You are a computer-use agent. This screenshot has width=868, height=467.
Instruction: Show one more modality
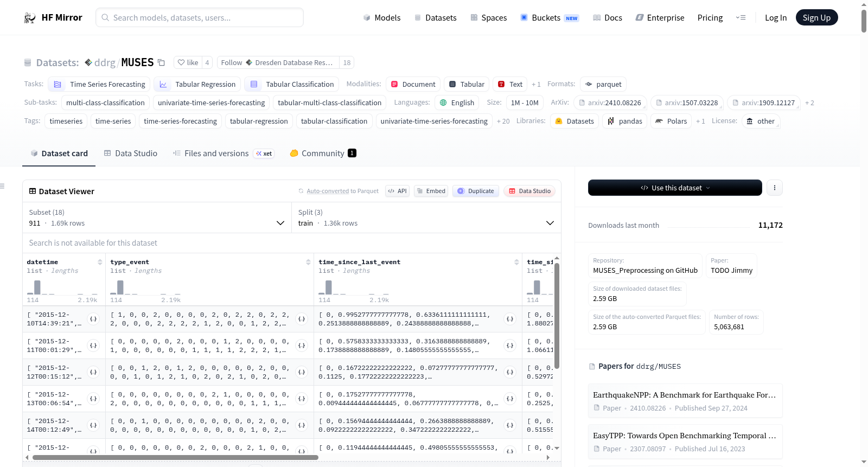(536, 84)
